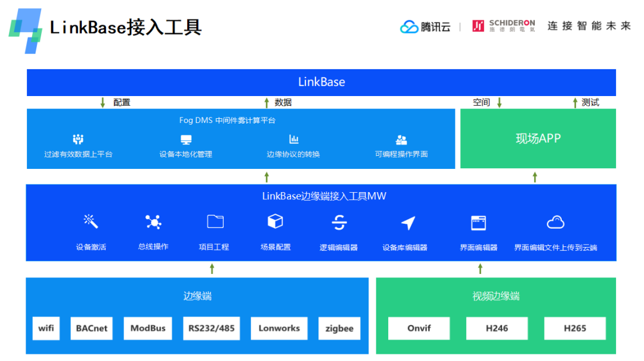Click the 界面编辑器 label

tap(478, 248)
